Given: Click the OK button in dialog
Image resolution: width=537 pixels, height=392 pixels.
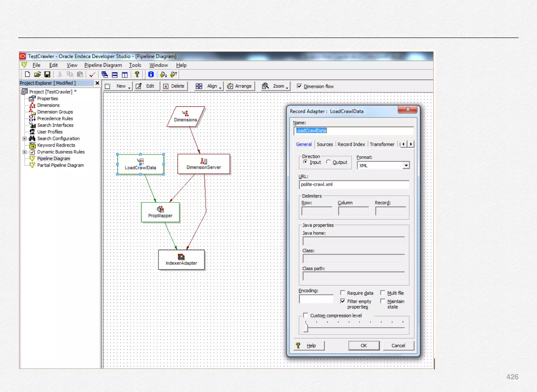Looking at the screenshot, I should pos(364,346).
